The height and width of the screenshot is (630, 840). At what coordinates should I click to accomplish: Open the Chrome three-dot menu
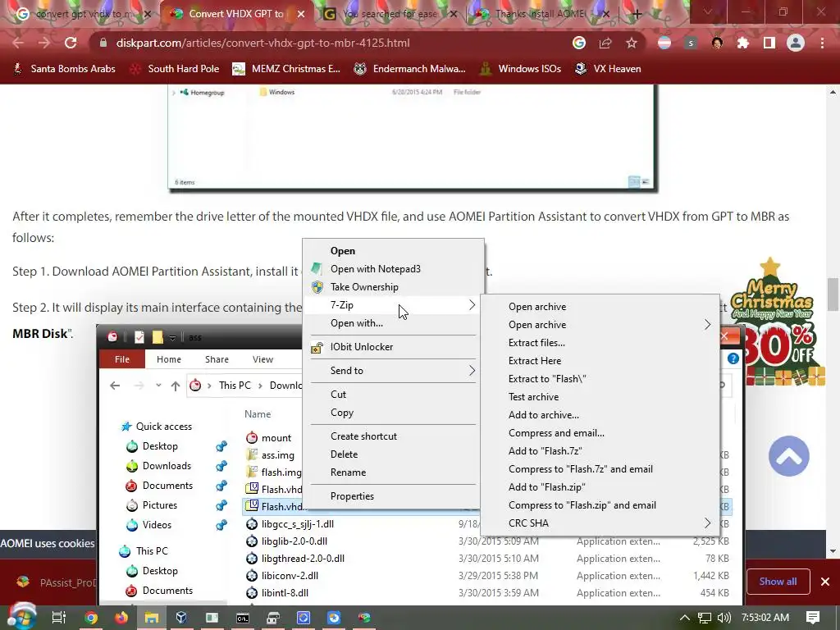pos(822,43)
